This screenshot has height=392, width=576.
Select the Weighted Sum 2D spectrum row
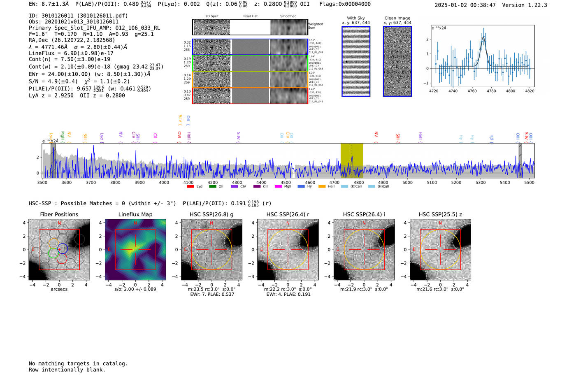tap(250, 27)
